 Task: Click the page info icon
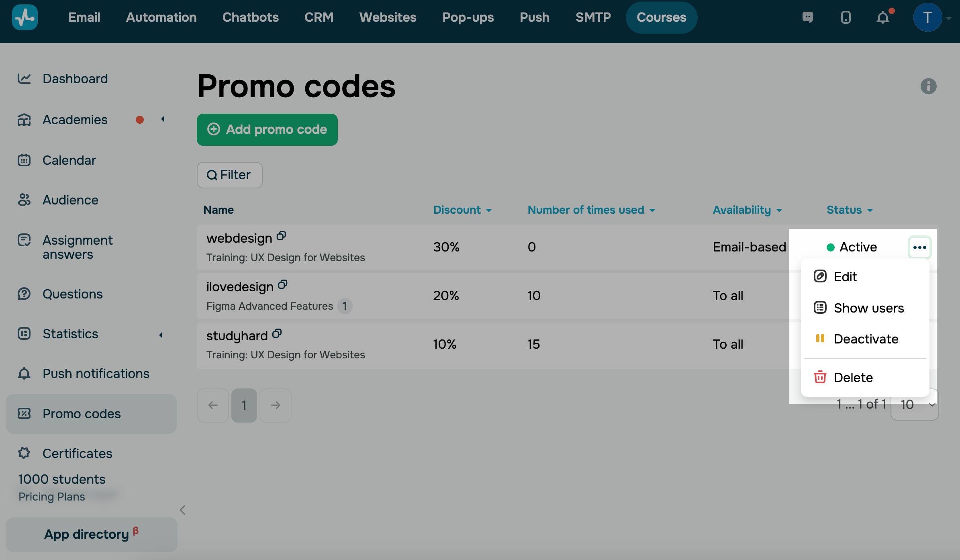pyautogui.click(x=928, y=86)
